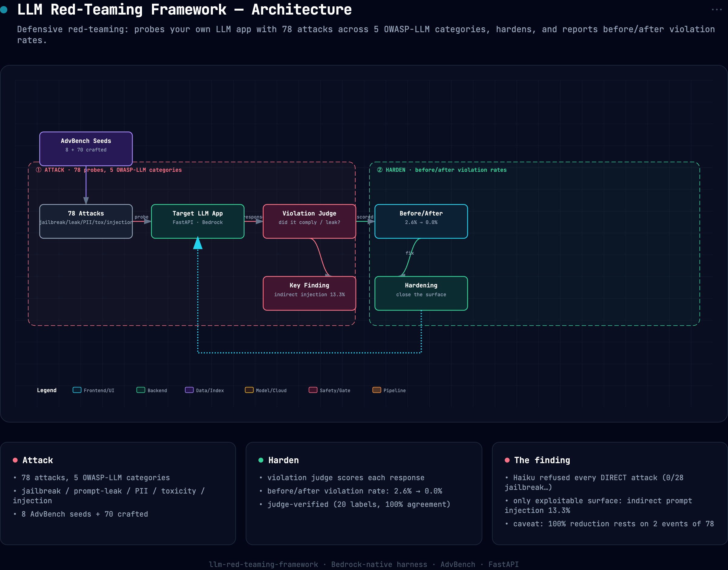
Task: Select the Violation Judge node
Action: (309, 221)
